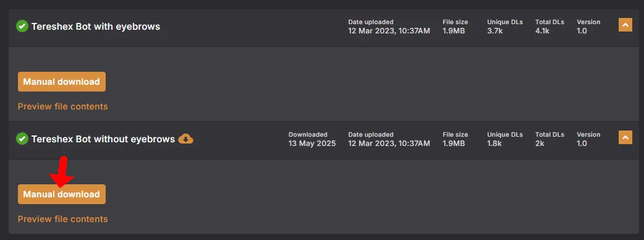Manual download the without eyebrows file

coord(62,194)
